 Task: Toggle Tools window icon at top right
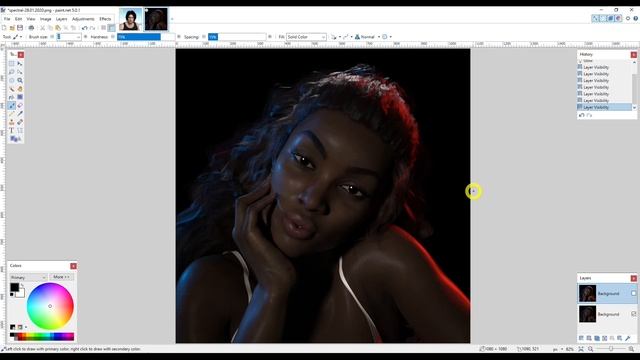click(x=595, y=18)
